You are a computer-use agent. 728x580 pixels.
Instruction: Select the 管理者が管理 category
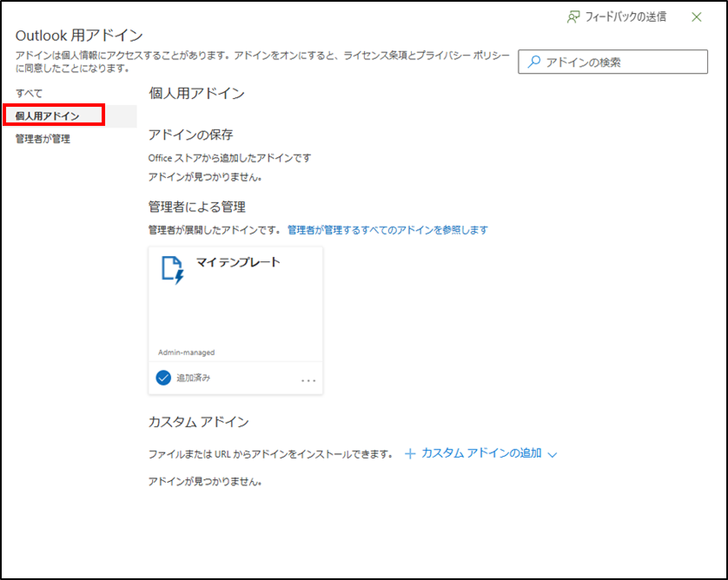(x=43, y=139)
